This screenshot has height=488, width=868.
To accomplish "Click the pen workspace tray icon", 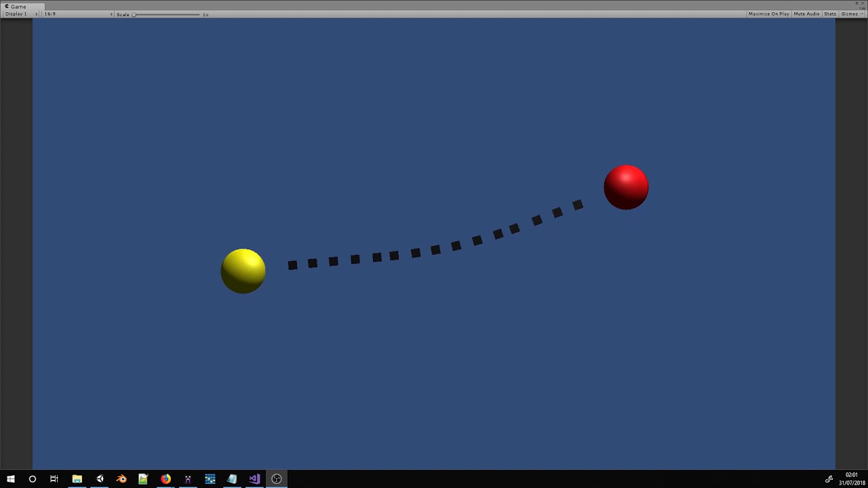I will click(x=829, y=479).
